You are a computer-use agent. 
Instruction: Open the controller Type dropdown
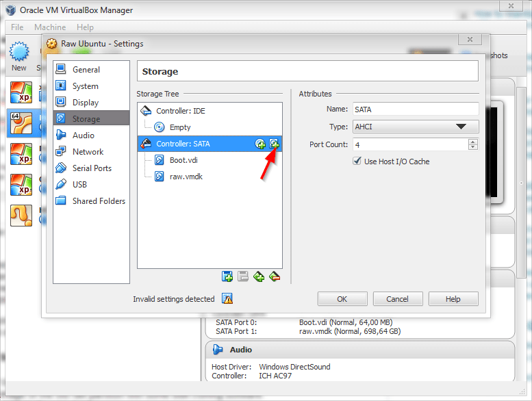coord(416,127)
